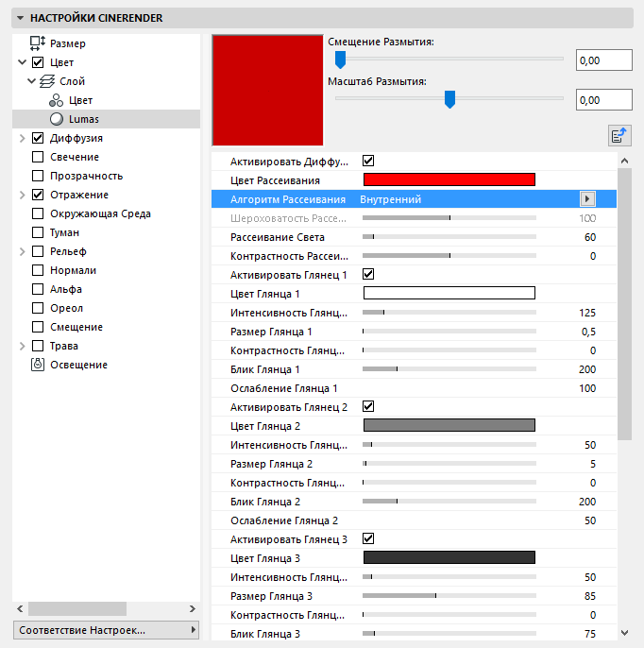This screenshot has height=648, width=644.
Task: Toggle Активировать Глянец 2 checkbox
Action: pos(368,406)
